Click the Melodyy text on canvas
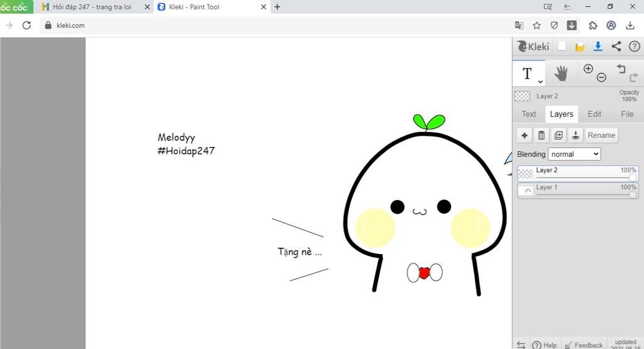Image resolution: width=644 pixels, height=349 pixels. click(176, 138)
